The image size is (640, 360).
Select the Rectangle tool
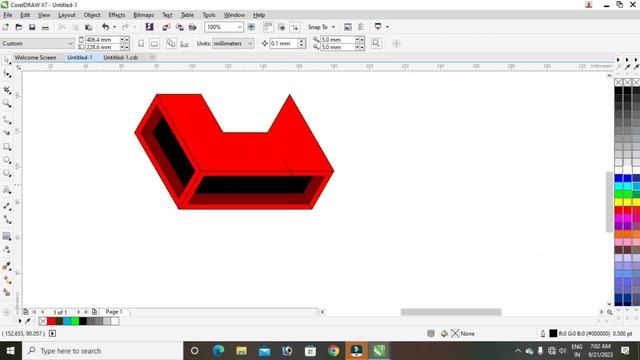coord(7,147)
